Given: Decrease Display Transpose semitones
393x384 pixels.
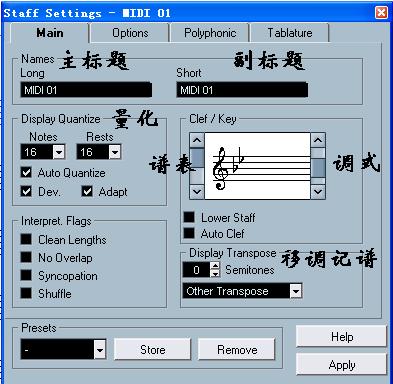Looking at the screenshot, I should click(215, 274).
